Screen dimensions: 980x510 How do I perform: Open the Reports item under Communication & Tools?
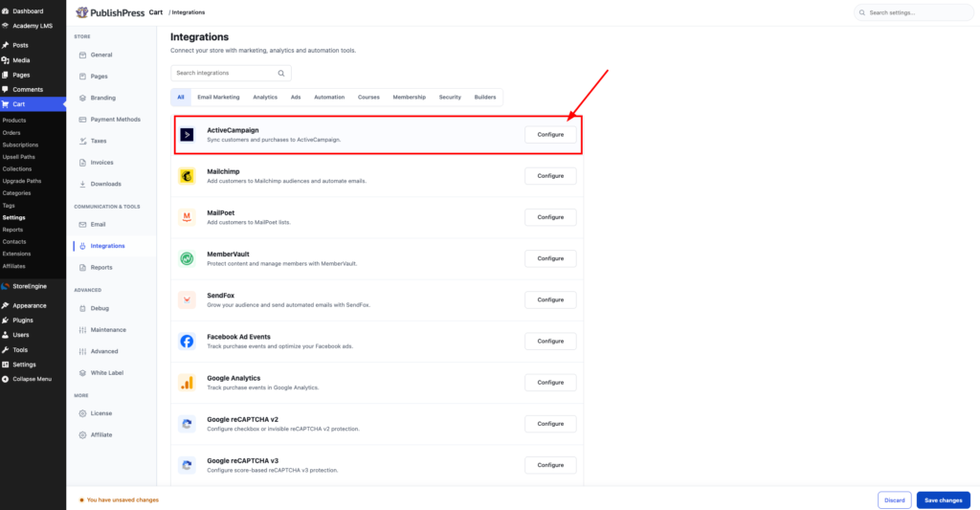tap(101, 268)
